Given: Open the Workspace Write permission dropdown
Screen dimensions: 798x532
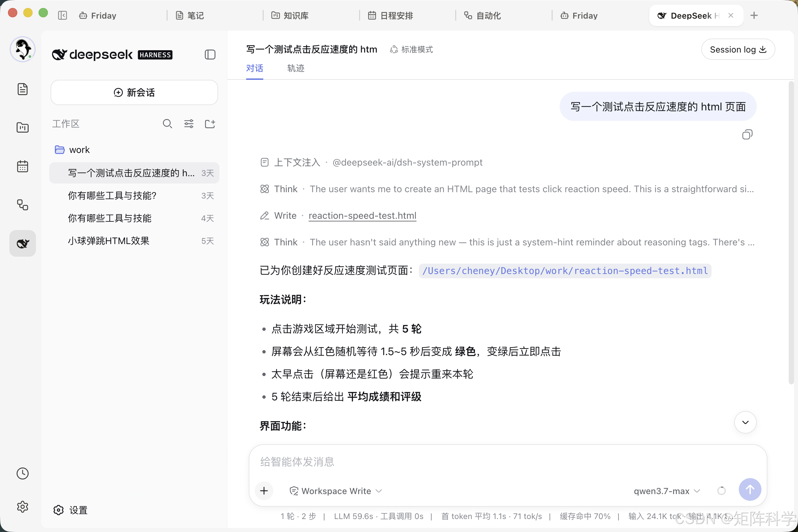Looking at the screenshot, I should click(336, 491).
